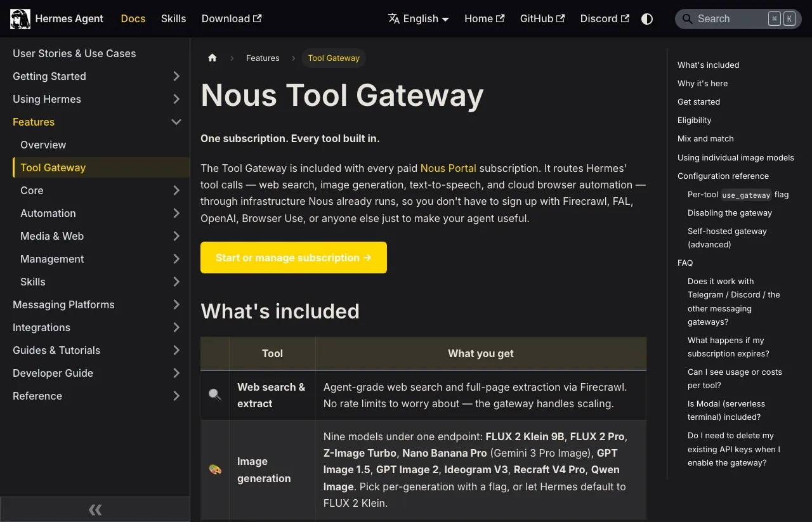The height and width of the screenshot is (522, 812).
Task: Expand the Management subsection chevron
Action: pos(176,259)
